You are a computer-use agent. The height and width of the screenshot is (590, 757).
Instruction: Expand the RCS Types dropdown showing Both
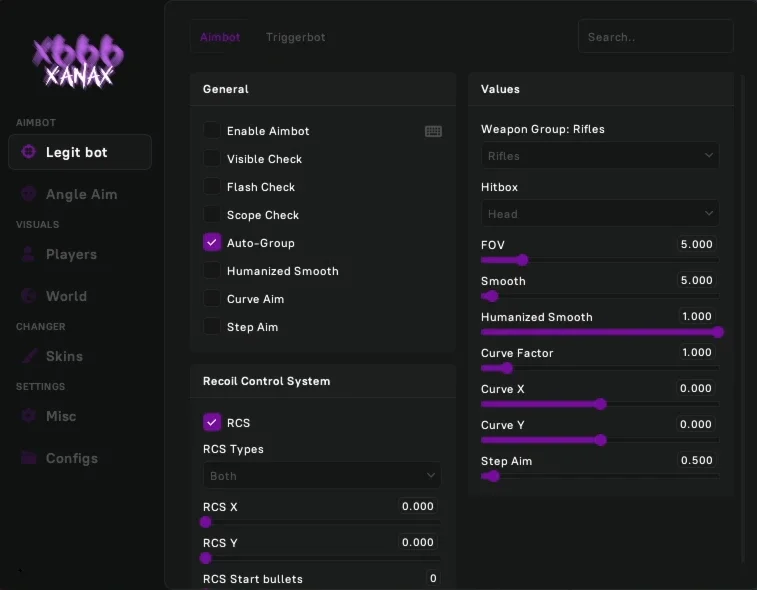point(322,476)
